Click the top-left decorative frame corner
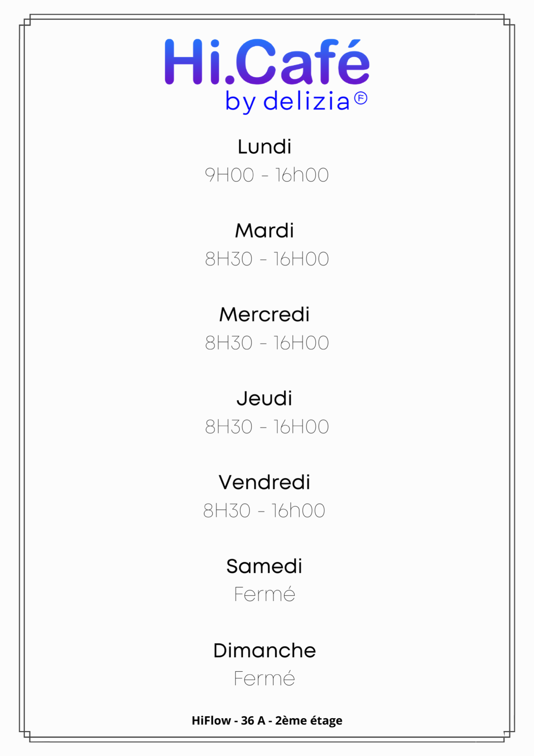The width and height of the screenshot is (534, 756). [25, 20]
